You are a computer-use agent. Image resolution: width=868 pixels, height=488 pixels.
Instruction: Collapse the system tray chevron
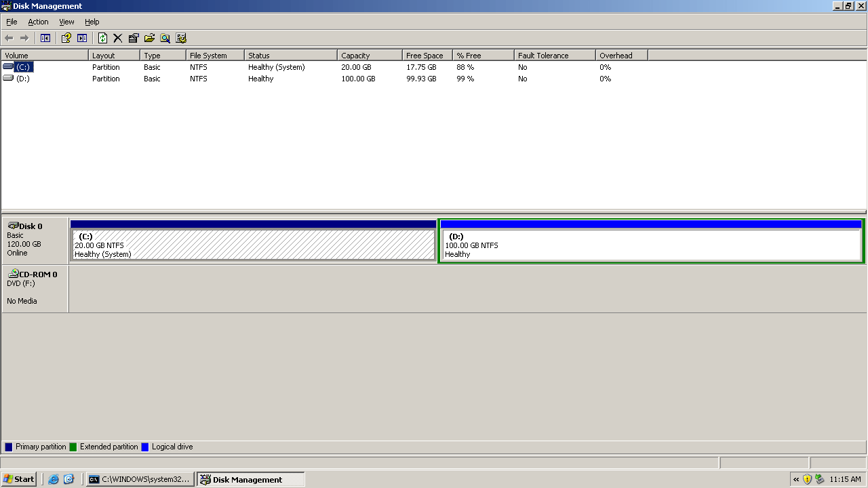point(796,479)
